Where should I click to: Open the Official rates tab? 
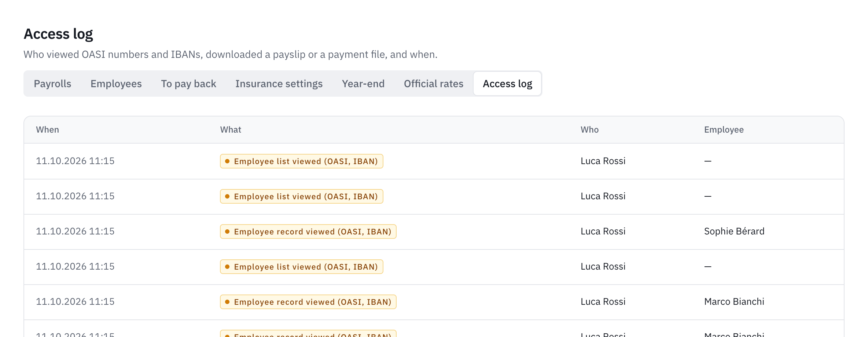tap(434, 84)
